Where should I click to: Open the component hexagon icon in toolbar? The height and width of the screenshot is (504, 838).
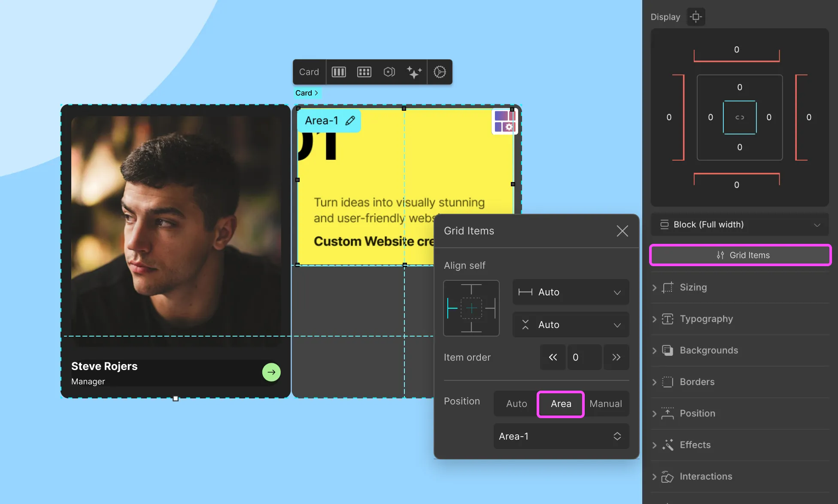[389, 72]
